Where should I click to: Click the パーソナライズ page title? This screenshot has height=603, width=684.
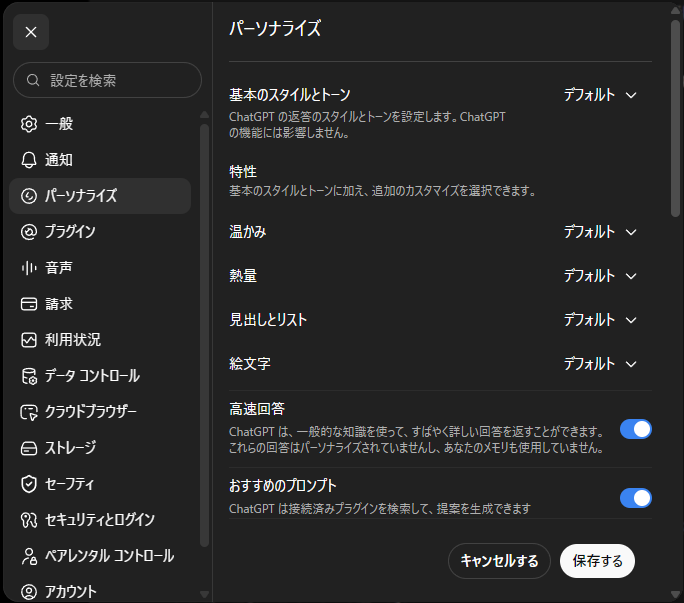click(x=275, y=28)
